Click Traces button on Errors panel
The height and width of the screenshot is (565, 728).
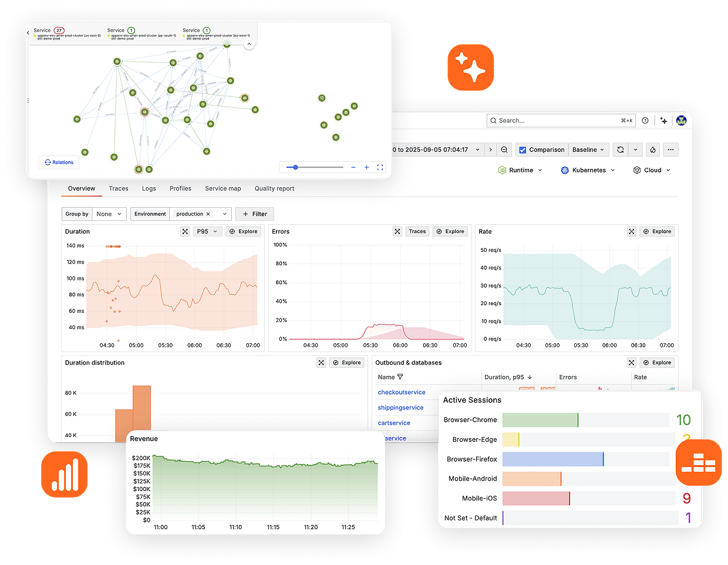pyautogui.click(x=417, y=232)
